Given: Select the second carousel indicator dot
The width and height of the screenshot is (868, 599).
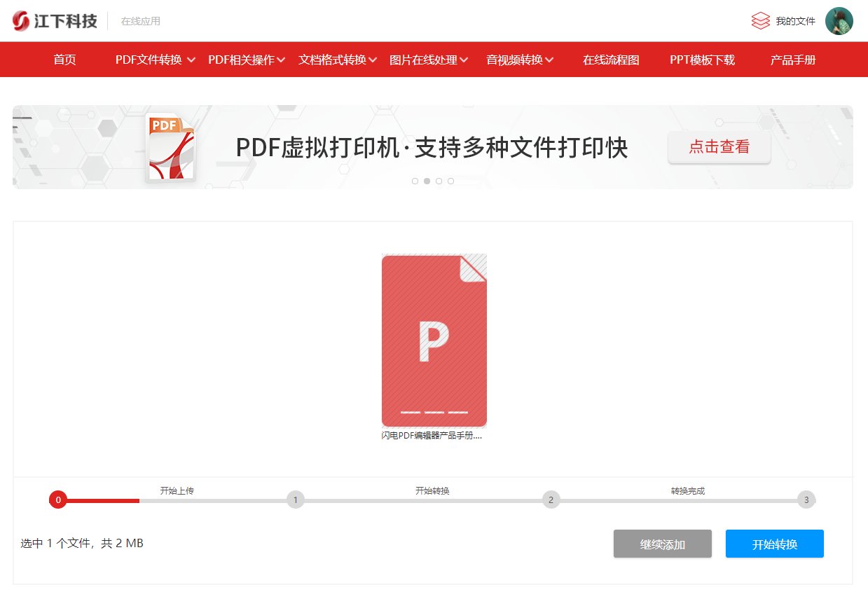Looking at the screenshot, I should coord(427,181).
